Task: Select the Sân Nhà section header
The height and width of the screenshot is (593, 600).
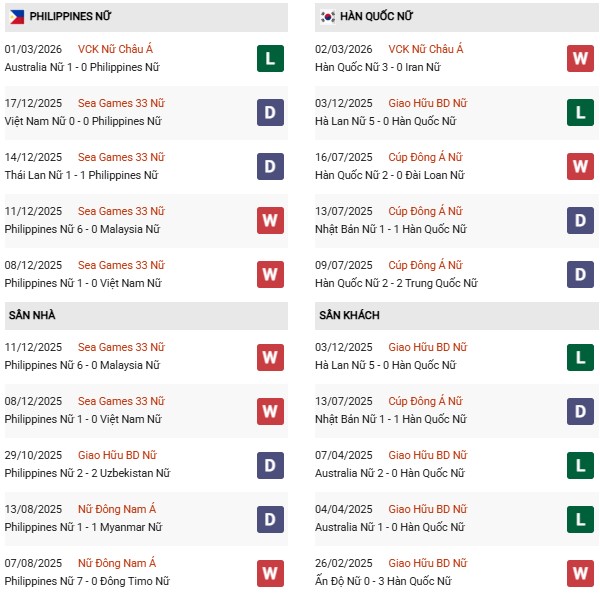Action: coord(33,315)
